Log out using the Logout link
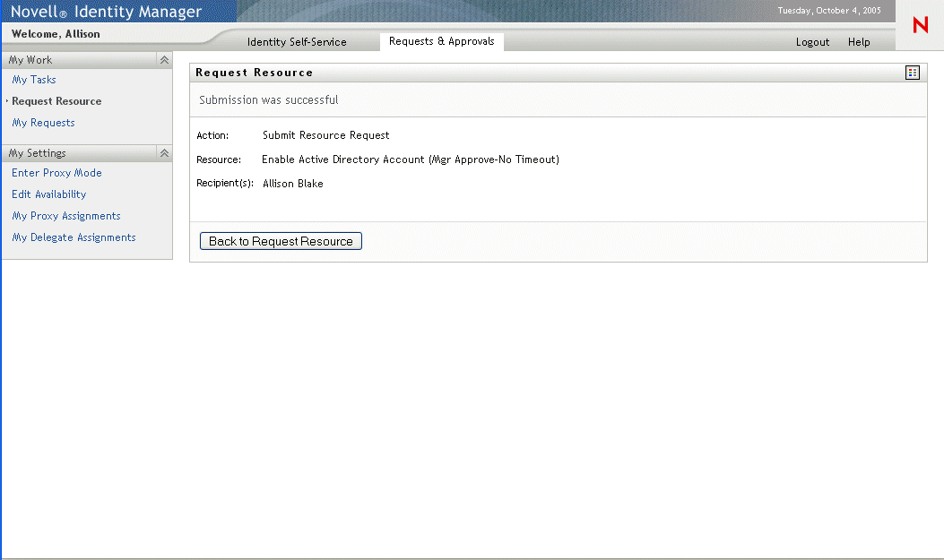Viewport: 944px width, 560px height. [x=812, y=42]
